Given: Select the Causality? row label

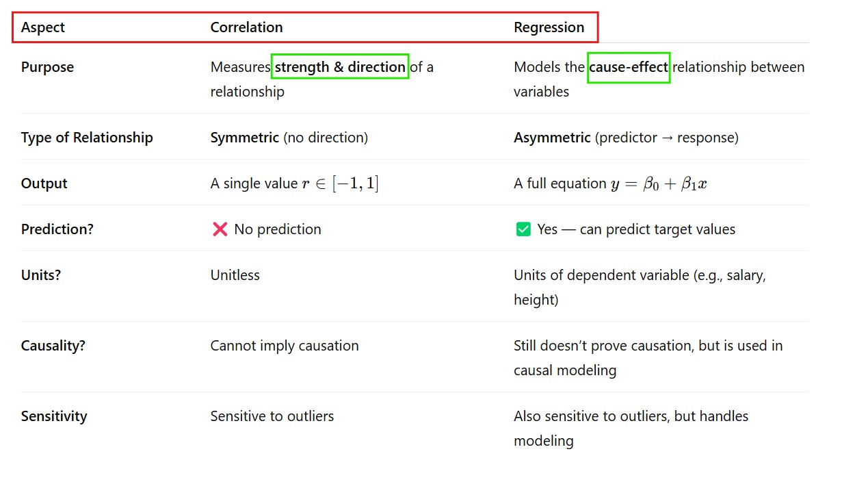Looking at the screenshot, I should click(53, 346).
